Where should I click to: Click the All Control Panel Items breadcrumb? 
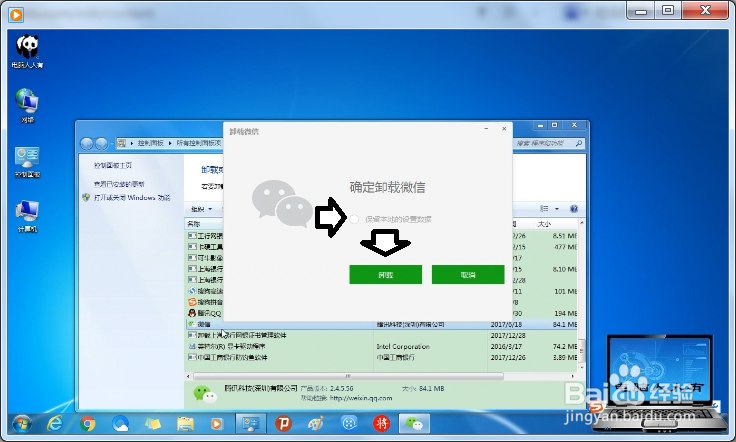pos(199,143)
